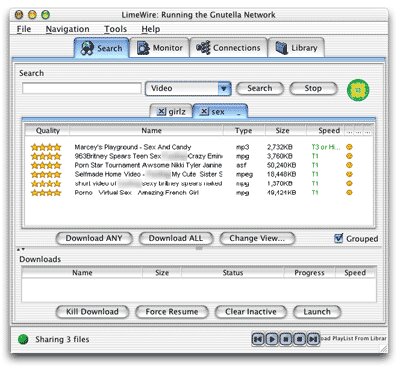Click the "T3 or Hi..." speed cell
This screenshot has height=368, width=400.
pyautogui.click(x=326, y=147)
